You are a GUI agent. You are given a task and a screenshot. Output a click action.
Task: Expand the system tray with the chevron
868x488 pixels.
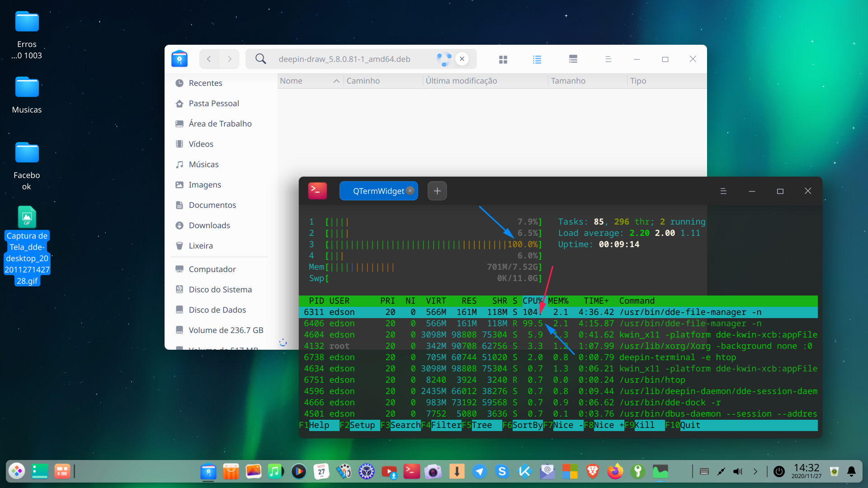[755, 471]
